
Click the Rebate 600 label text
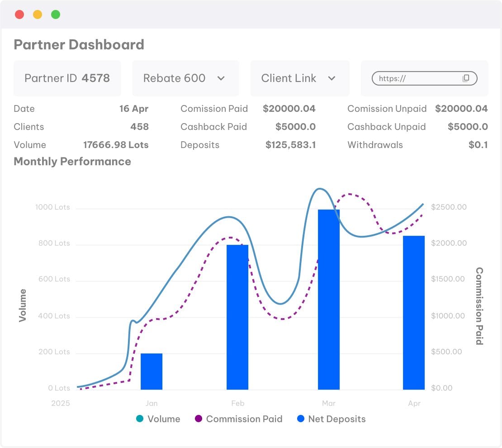pyautogui.click(x=174, y=78)
